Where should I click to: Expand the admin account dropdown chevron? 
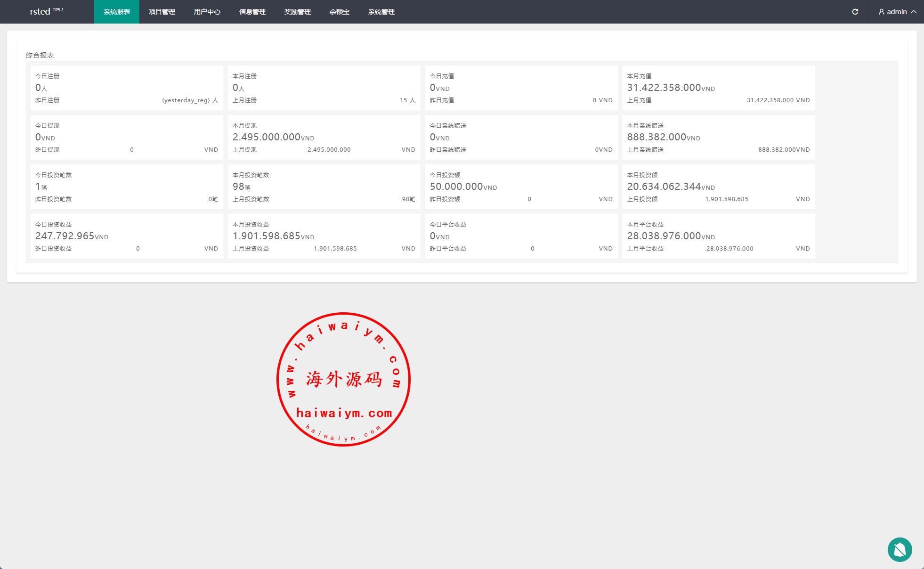click(914, 12)
